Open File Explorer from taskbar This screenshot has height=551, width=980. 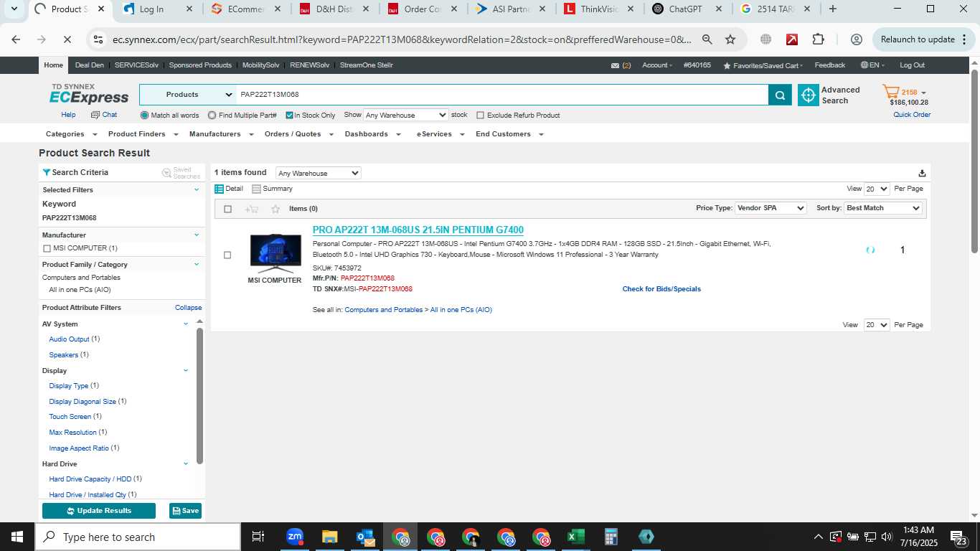tap(329, 537)
